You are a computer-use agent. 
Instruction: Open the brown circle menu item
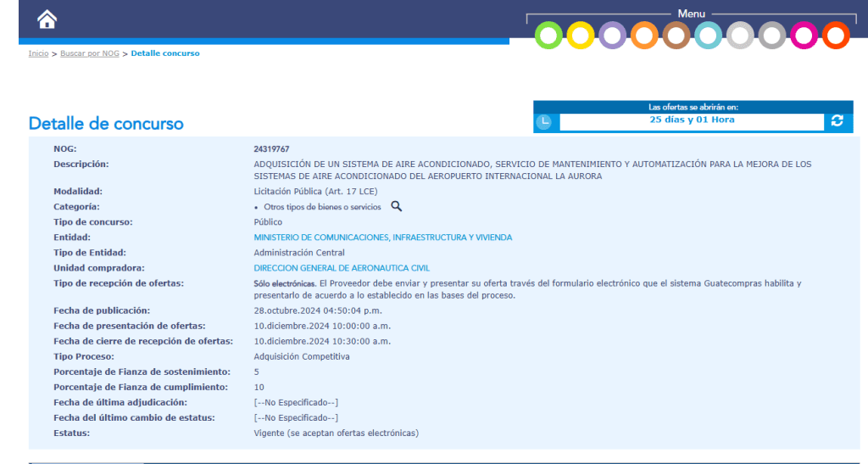[x=676, y=36]
